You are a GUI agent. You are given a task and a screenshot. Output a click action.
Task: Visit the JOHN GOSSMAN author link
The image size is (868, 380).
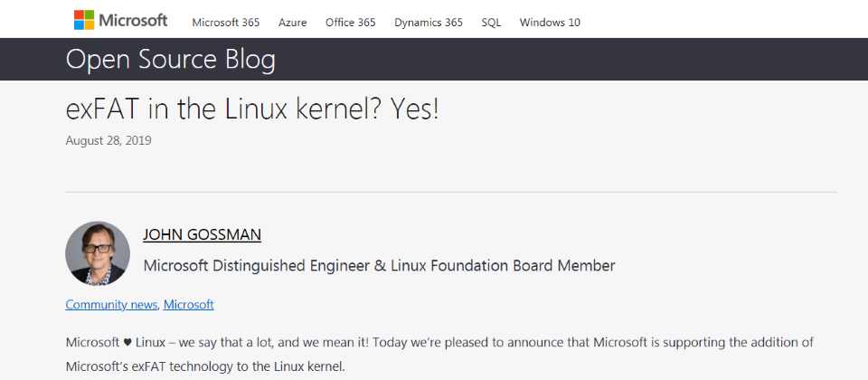[202, 235]
